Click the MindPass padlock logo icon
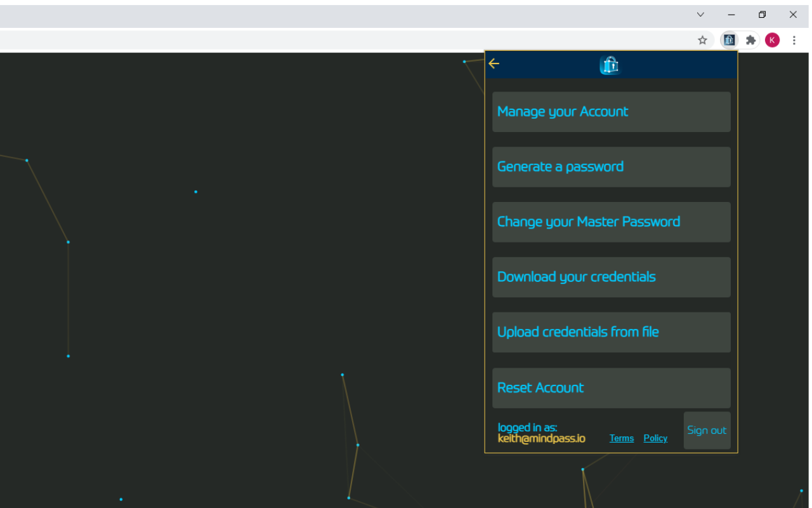The image size is (812, 508). tap(609, 64)
